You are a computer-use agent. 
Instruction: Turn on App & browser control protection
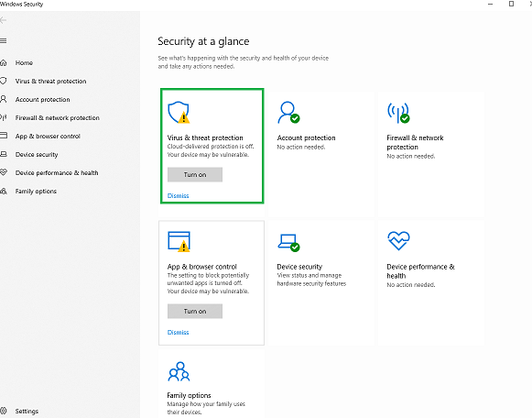(195, 311)
